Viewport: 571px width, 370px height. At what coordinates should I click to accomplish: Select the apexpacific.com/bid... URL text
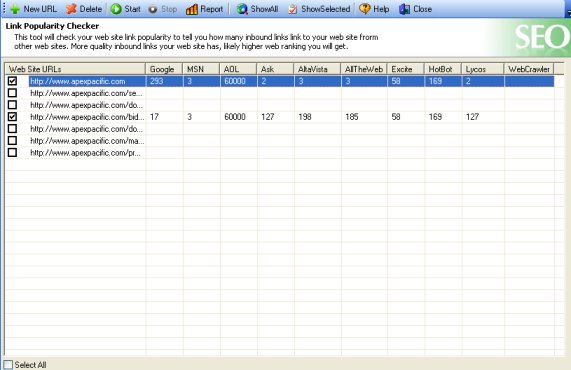pyautogui.click(x=87, y=117)
